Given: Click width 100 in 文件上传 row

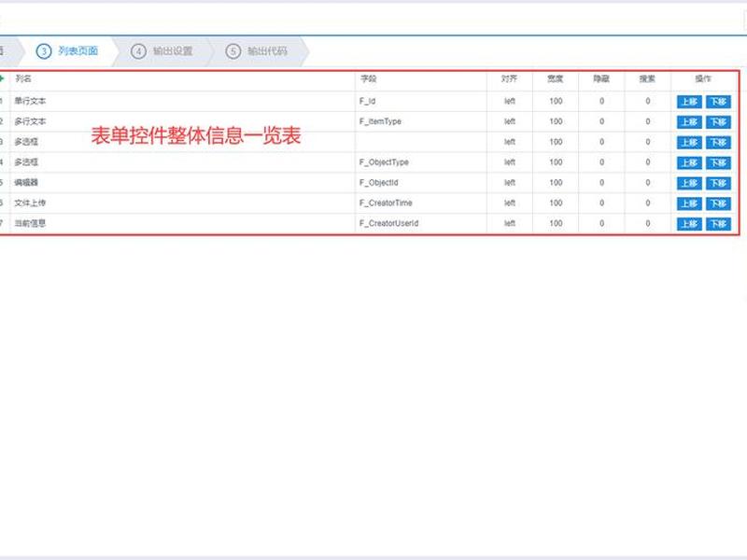Looking at the screenshot, I should tap(556, 203).
